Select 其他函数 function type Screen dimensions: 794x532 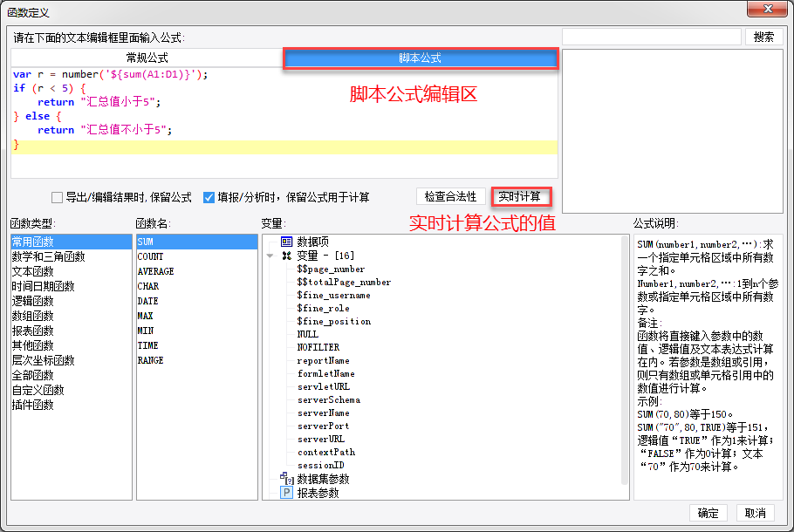[x=71, y=345]
